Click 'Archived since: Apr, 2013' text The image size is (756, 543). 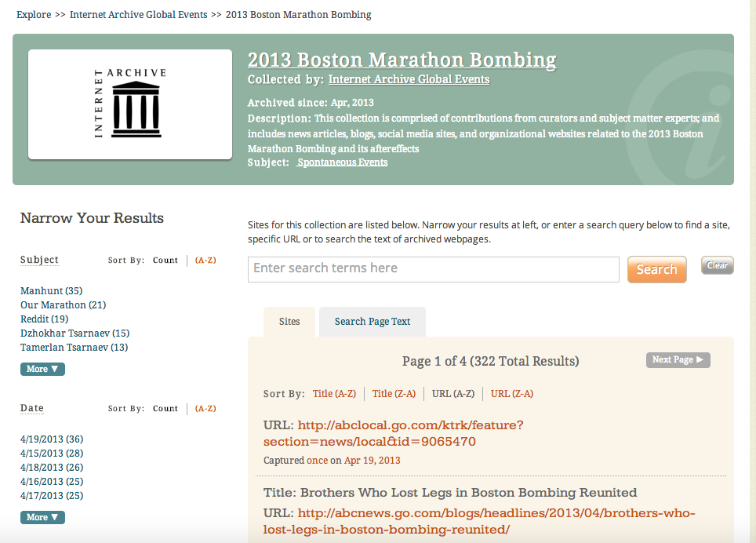(x=311, y=103)
